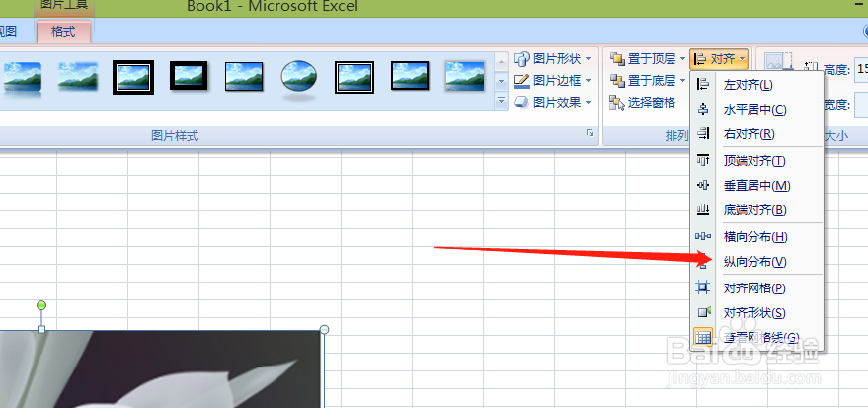Select 对齐形状(S) menu entry
Viewport: 868px width, 408px height.
[757, 313]
